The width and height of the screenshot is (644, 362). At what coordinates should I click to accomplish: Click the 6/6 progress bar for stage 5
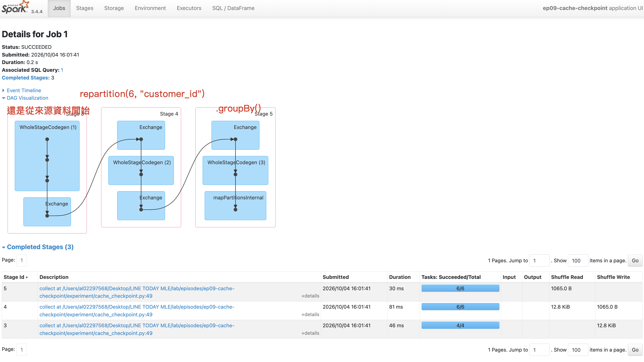click(460, 288)
